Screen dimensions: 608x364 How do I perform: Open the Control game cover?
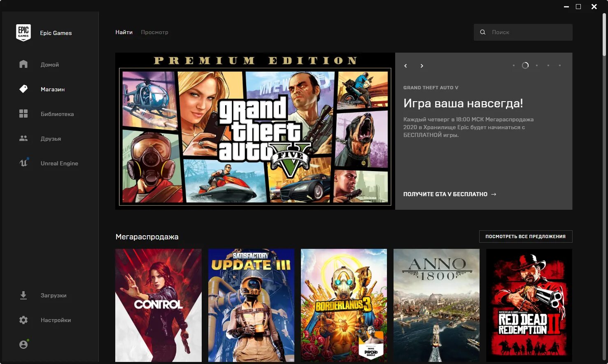(x=158, y=305)
